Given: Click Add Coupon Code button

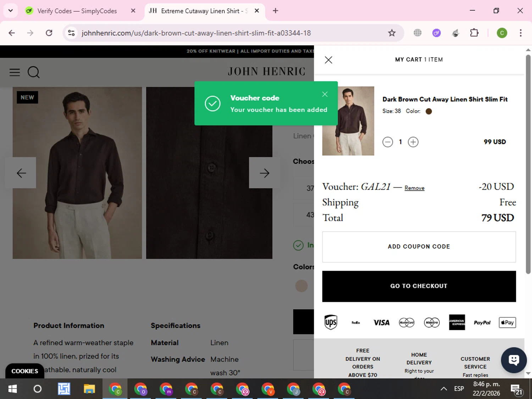Looking at the screenshot, I should pos(419,247).
